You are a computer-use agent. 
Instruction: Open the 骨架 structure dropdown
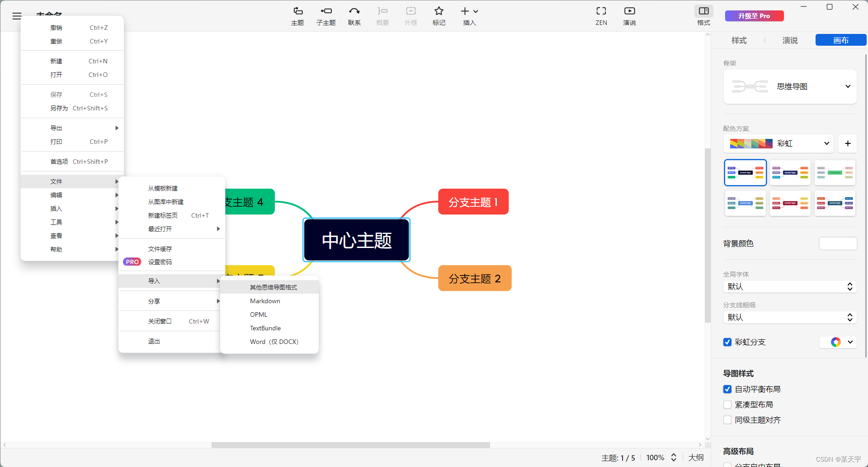pos(848,86)
